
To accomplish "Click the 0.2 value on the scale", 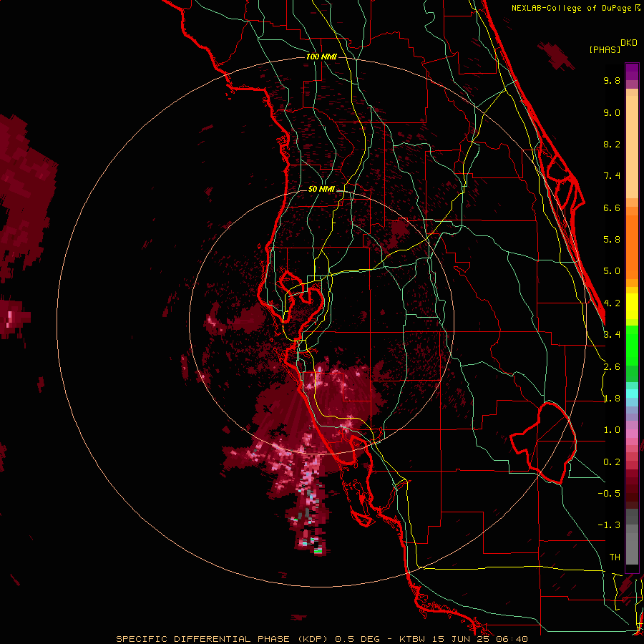I will tap(612, 462).
